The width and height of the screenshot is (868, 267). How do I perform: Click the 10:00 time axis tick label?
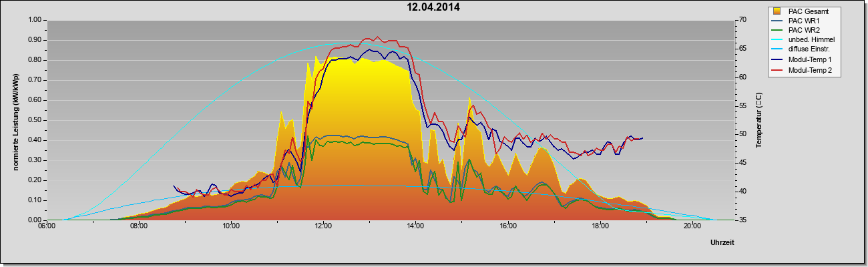click(x=230, y=226)
